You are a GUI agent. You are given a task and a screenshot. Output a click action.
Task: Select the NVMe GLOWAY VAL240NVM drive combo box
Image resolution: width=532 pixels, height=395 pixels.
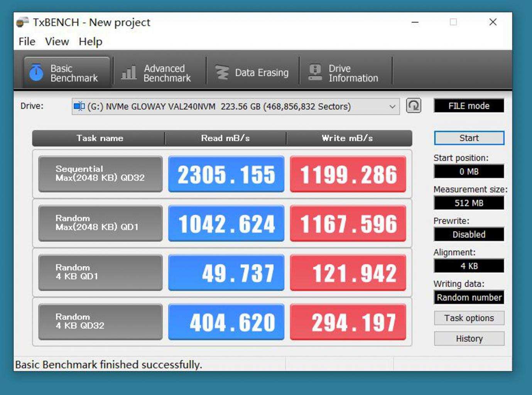pyautogui.click(x=236, y=107)
